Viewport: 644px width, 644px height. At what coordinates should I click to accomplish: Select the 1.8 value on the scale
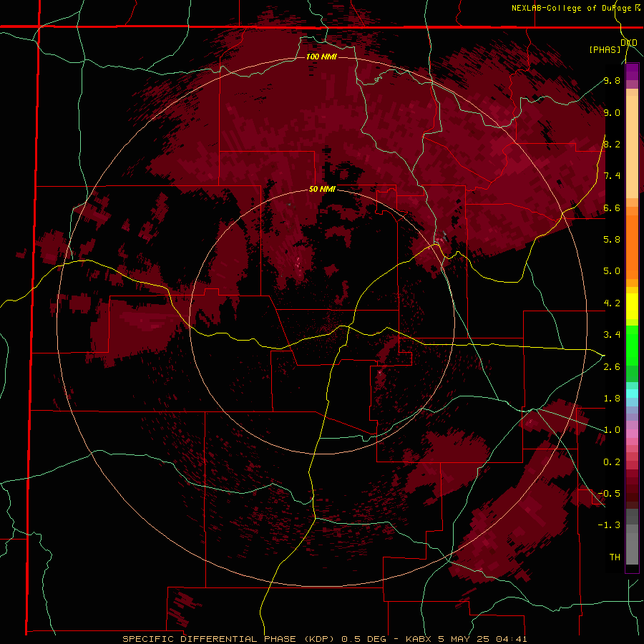point(612,399)
